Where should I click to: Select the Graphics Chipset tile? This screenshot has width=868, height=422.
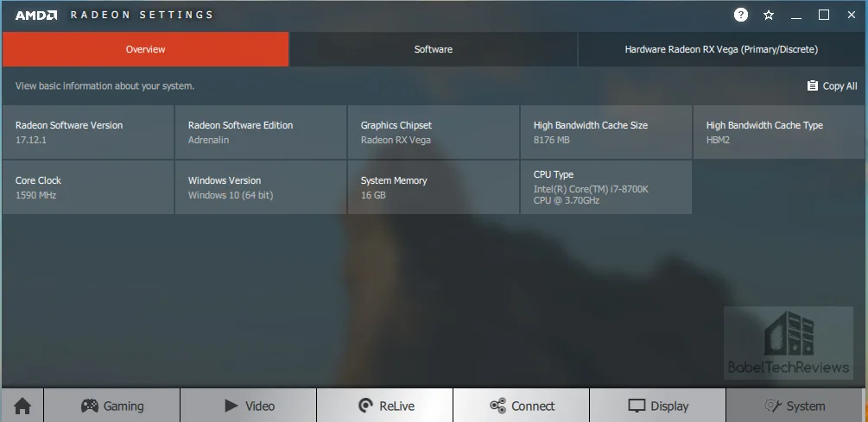434,132
